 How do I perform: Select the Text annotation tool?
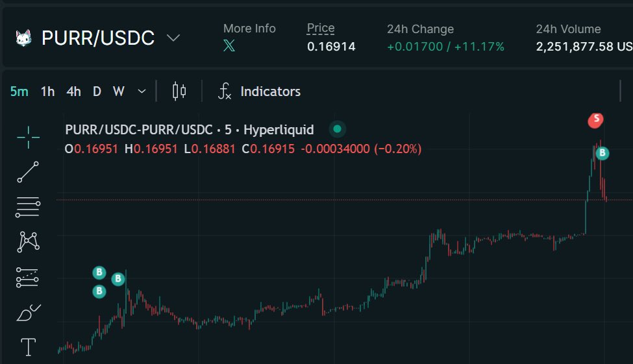(29, 347)
